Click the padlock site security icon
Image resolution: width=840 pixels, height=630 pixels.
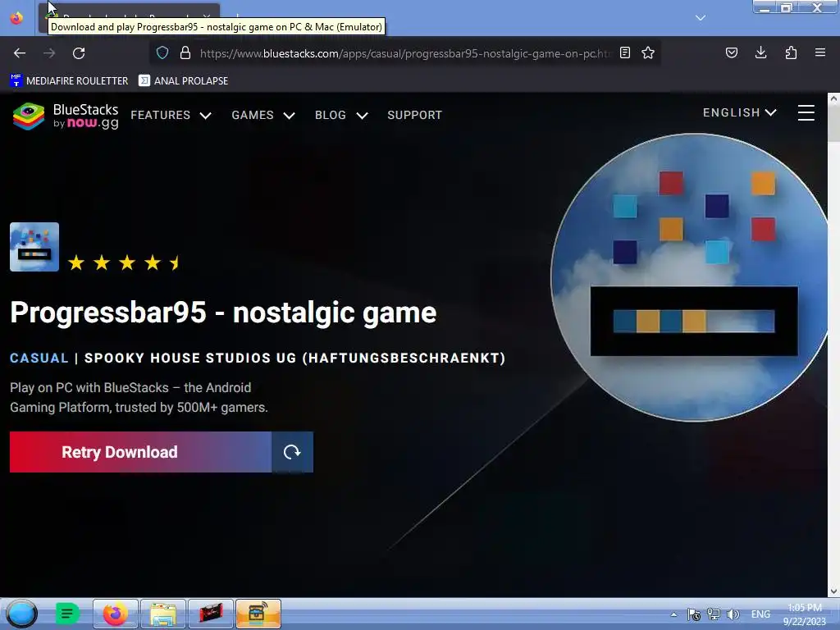pos(185,52)
